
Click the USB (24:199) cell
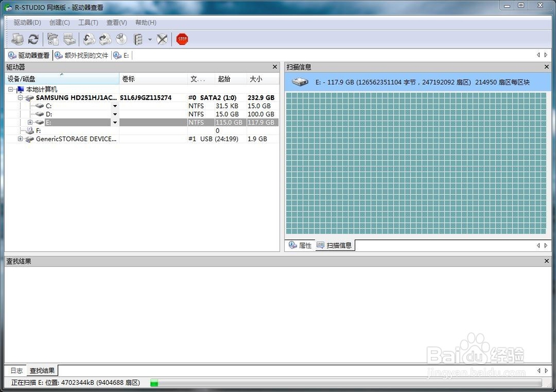pos(219,139)
